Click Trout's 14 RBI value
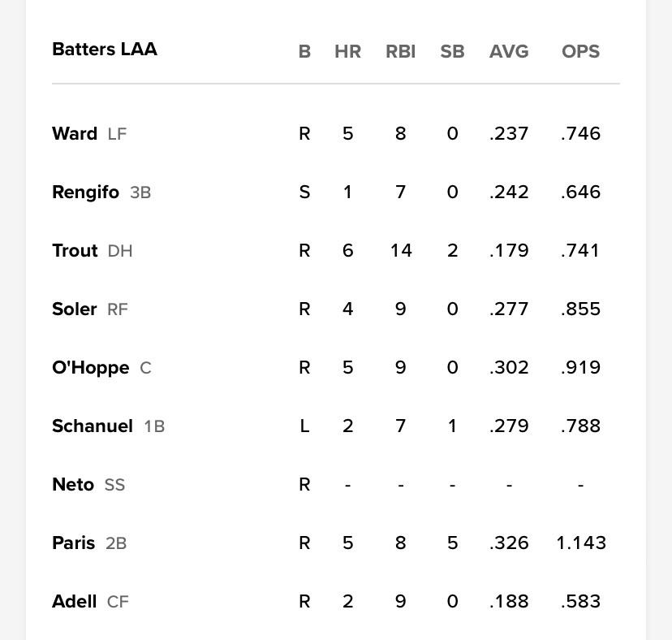The image size is (672, 640). tap(401, 250)
